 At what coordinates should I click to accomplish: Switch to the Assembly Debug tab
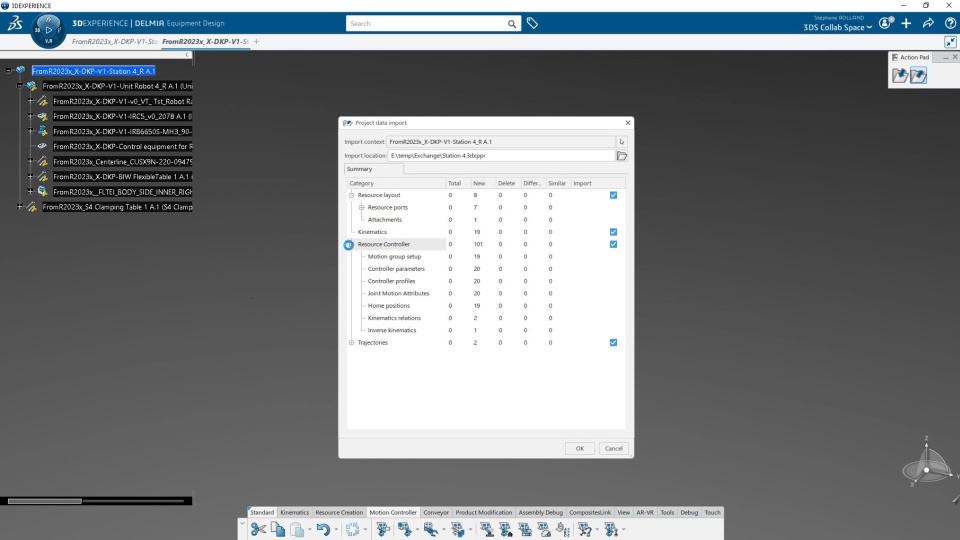541,512
